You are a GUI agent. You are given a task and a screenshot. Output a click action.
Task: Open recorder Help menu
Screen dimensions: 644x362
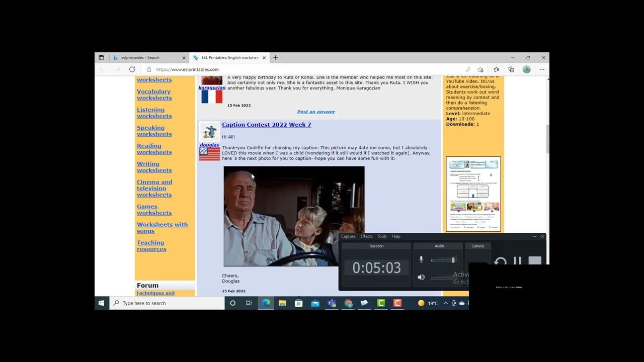[396, 236]
